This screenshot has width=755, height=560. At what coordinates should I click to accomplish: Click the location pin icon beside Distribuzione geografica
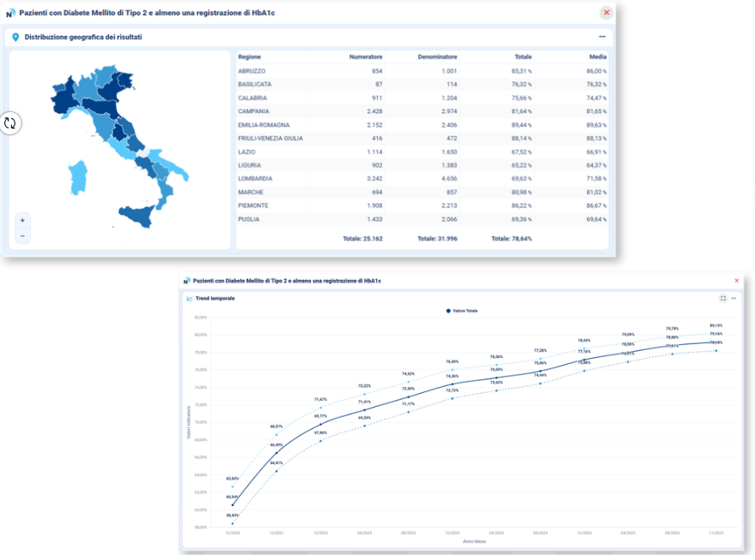tap(16, 38)
